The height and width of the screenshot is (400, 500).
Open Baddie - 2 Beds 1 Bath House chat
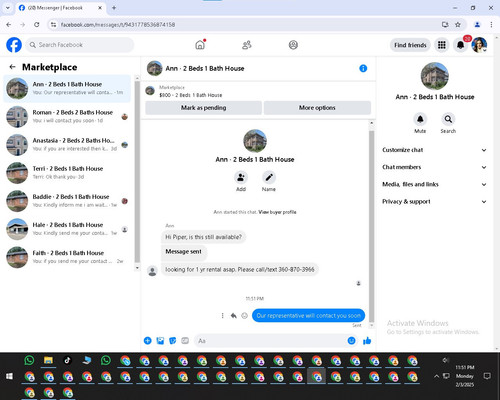click(67, 201)
